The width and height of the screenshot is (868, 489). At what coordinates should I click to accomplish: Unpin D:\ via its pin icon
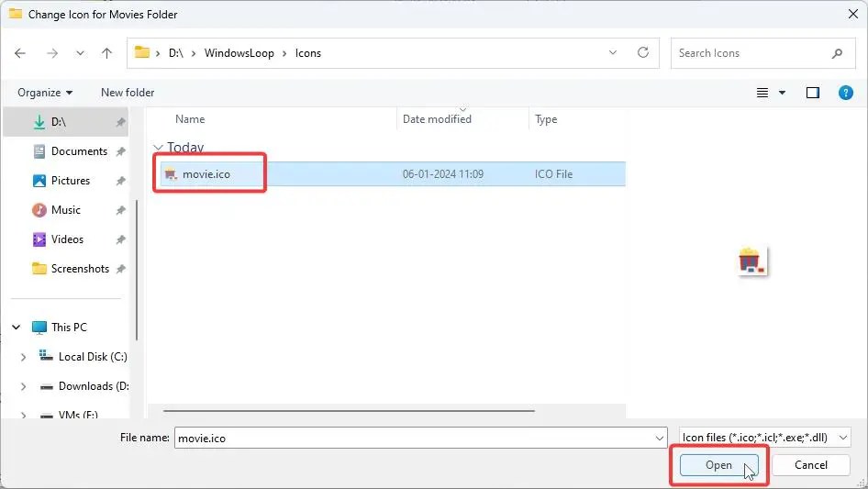point(120,122)
